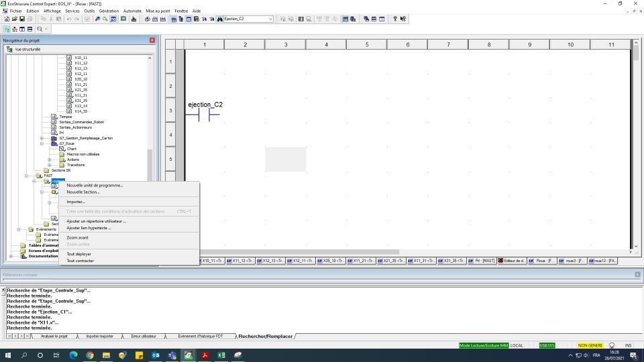
Task: Click the binoculars search icon
Action: [x=219, y=19]
